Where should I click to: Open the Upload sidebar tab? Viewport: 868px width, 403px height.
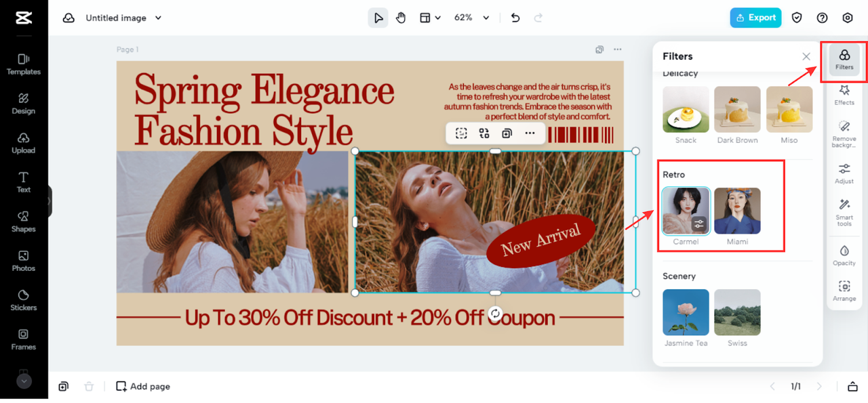[x=24, y=143]
